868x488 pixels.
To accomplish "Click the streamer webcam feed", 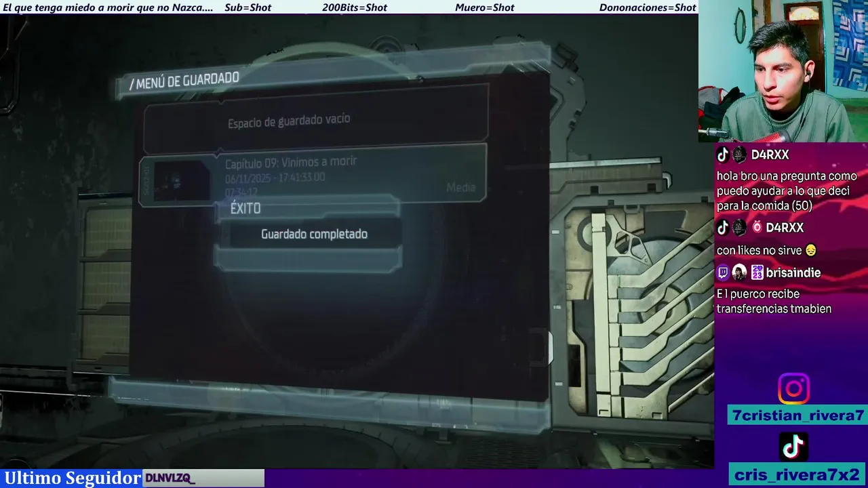I will [x=783, y=70].
